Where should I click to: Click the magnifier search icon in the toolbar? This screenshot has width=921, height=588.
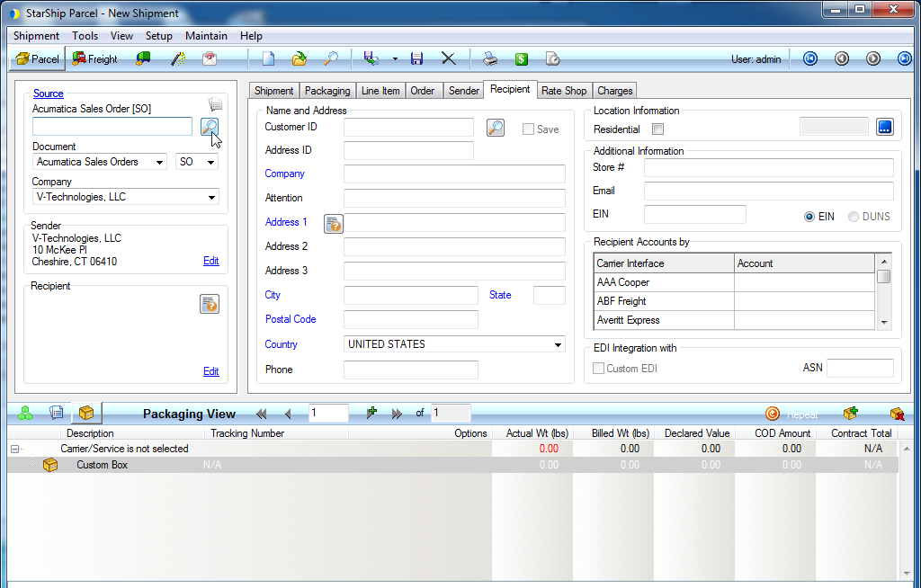point(331,58)
